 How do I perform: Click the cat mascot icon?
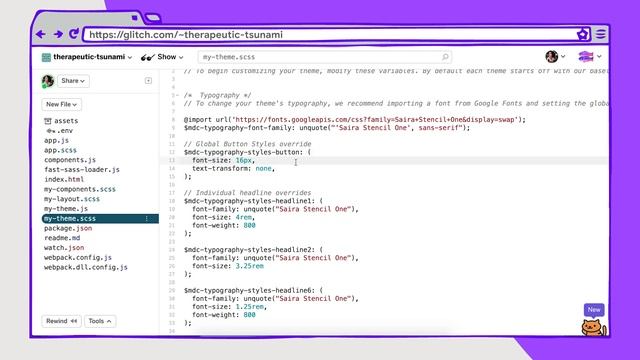click(x=594, y=328)
